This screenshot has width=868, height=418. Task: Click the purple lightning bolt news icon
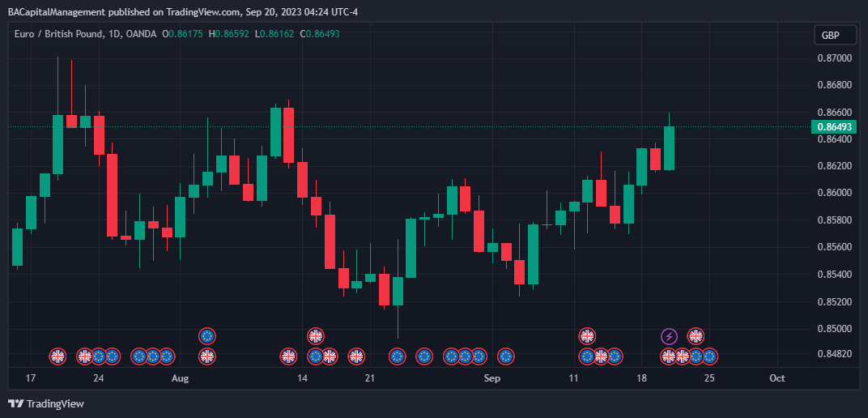pyautogui.click(x=669, y=335)
